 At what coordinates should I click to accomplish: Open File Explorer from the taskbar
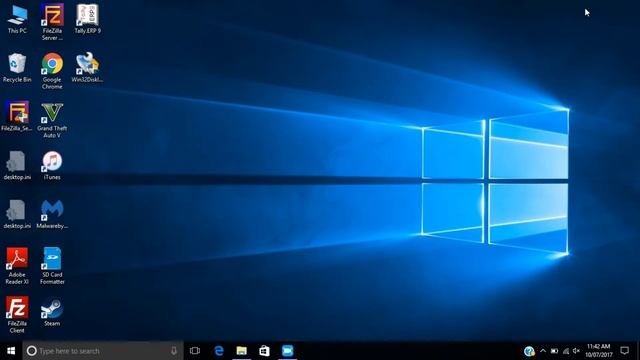tap(242, 351)
